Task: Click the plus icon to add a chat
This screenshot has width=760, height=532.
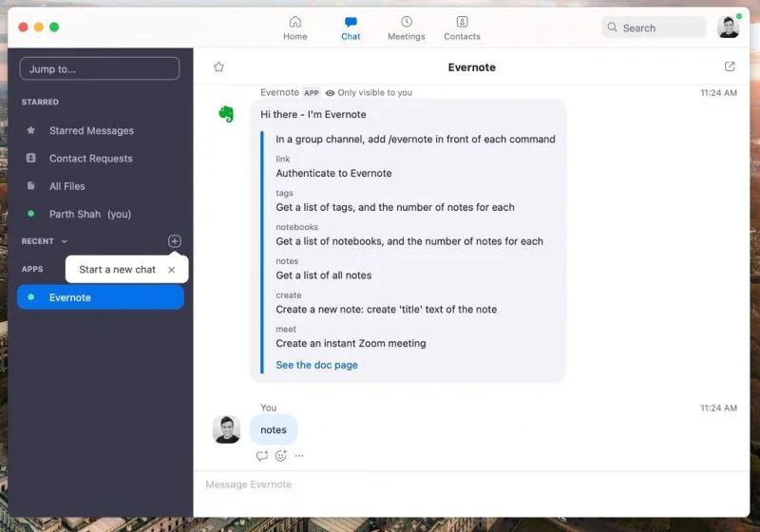Action: click(175, 241)
